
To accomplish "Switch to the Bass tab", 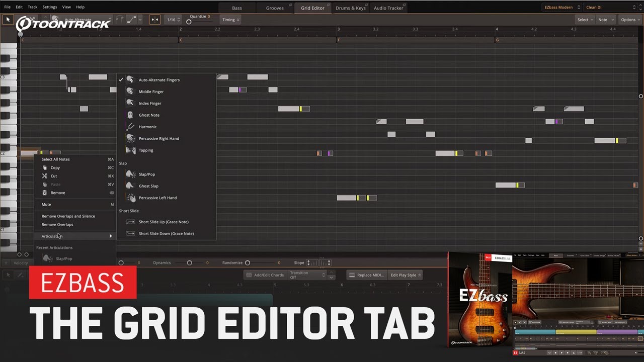I will [237, 8].
